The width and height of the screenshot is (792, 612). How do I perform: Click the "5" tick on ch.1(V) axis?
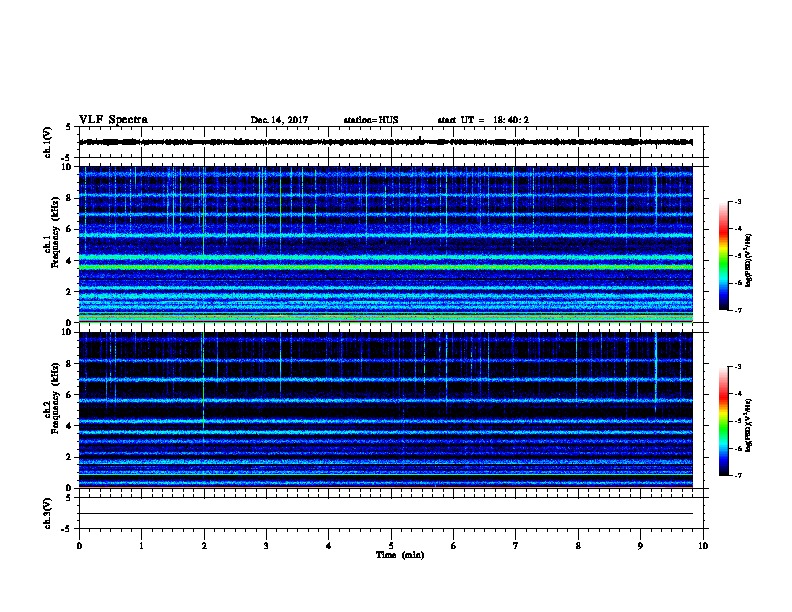[69, 127]
